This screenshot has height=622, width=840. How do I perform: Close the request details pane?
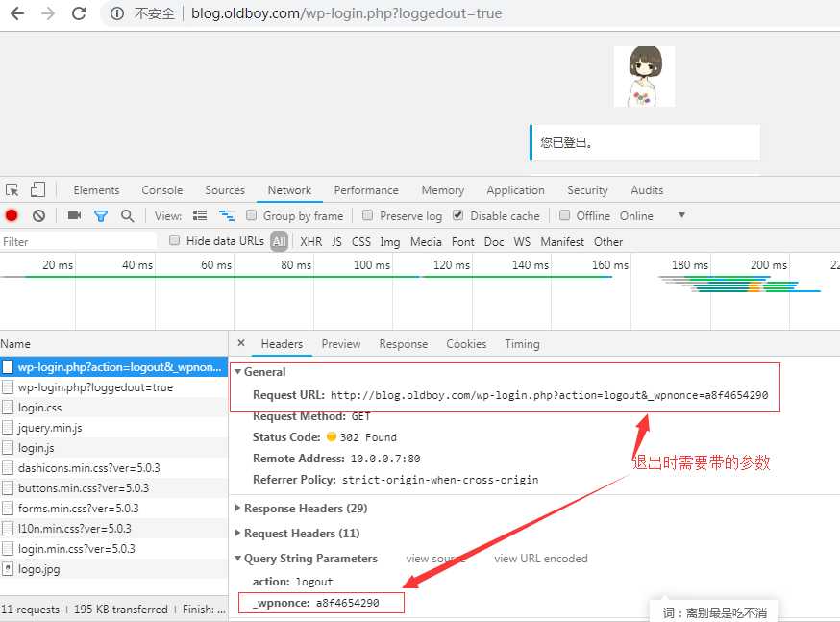[x=241, y=343]
